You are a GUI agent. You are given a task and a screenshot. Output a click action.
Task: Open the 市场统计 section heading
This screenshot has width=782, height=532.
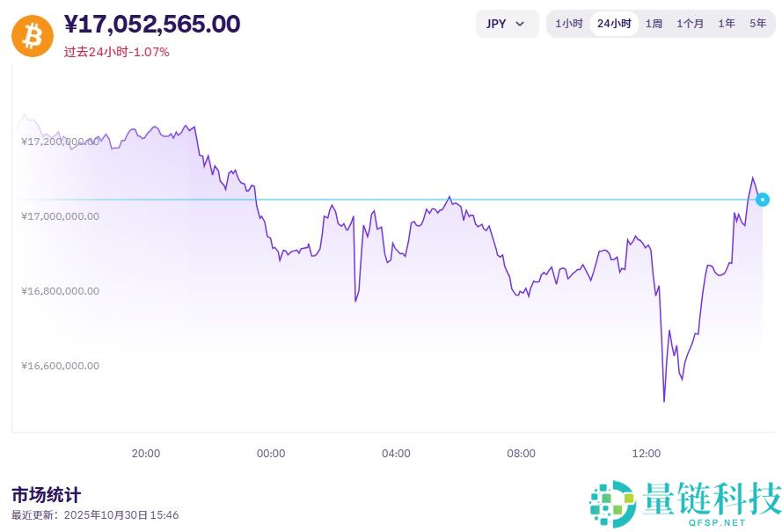(46, 494)
